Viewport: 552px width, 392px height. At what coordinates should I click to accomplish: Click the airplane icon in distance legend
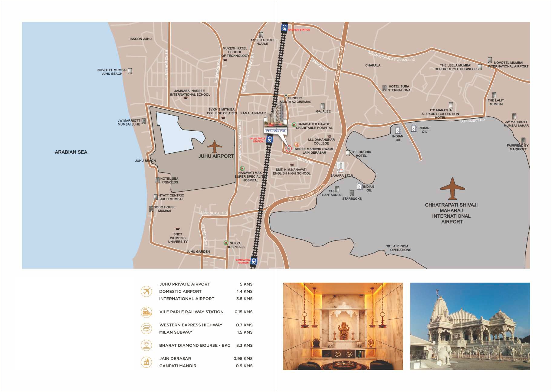[x=146, y=292]
